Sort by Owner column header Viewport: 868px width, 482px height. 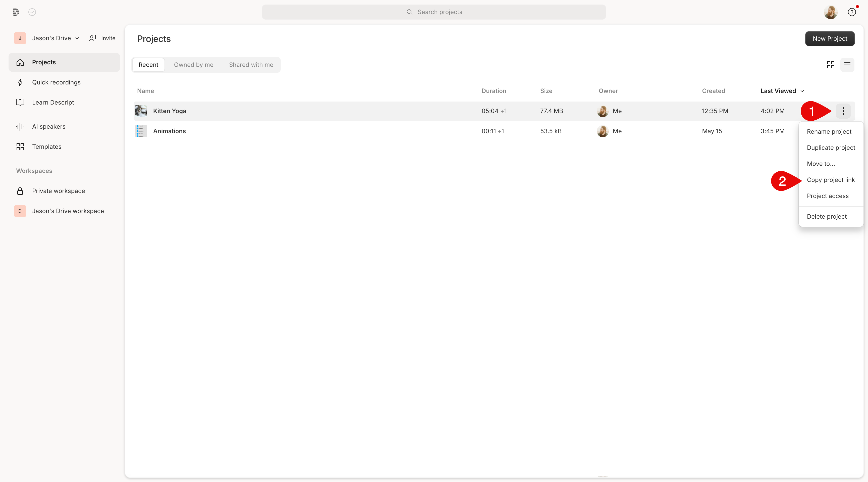(x=608, y=91)
